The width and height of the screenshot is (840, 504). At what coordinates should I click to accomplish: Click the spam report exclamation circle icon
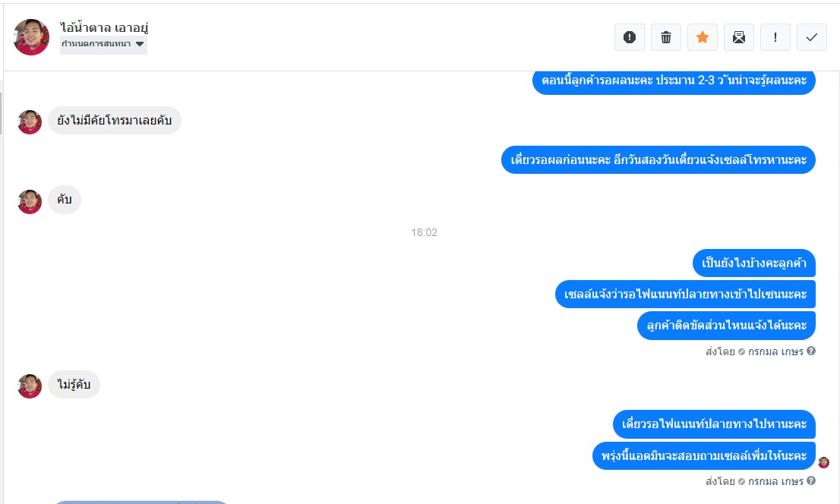coord(630,37)
